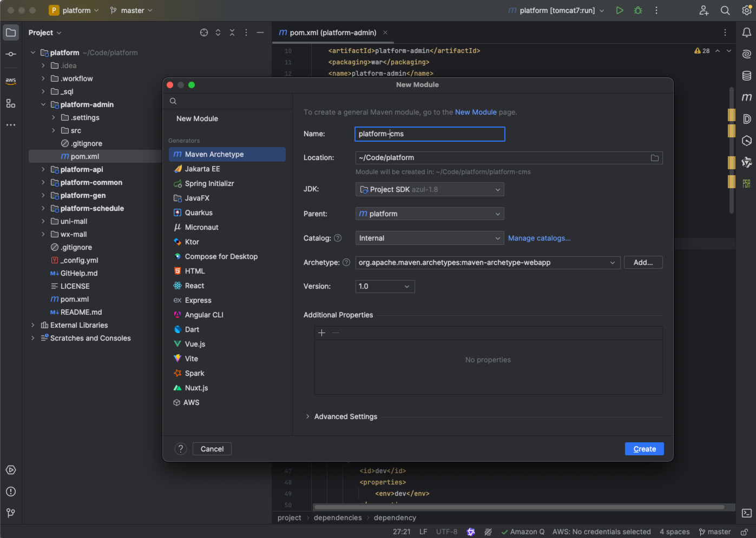The width and height of the screenshot is (756, 538).
Task: Collapse all in Project panel
Action: [232, 32]
